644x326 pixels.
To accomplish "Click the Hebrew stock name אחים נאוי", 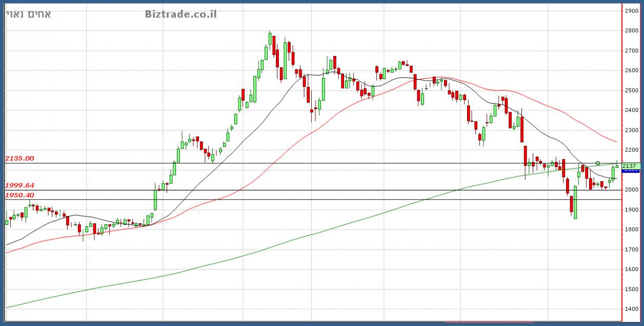I will click(28, 14).
